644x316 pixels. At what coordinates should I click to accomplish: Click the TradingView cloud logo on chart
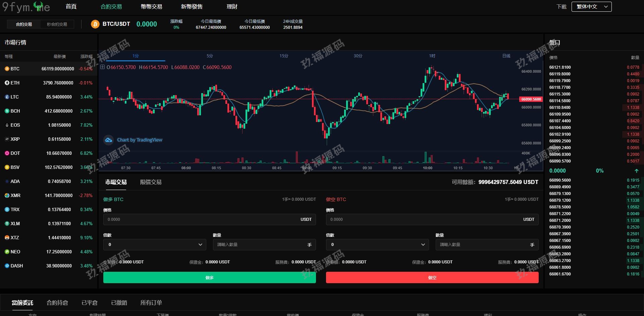(x=108, y=140)
